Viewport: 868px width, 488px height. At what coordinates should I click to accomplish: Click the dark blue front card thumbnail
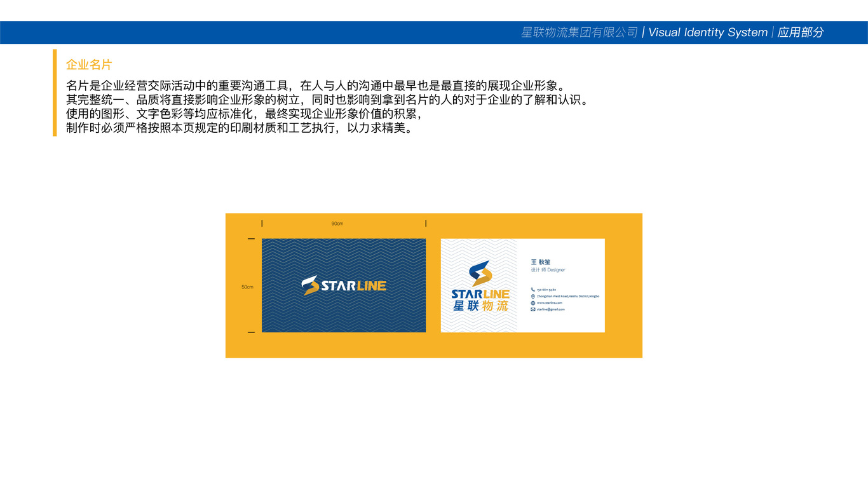tap(344, 285)
